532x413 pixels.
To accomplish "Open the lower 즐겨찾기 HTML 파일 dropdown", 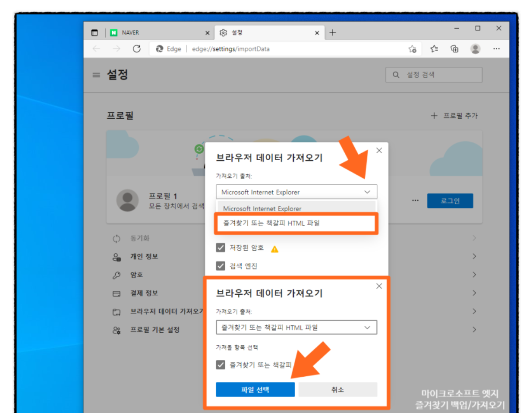I will [x=296, y=327].
